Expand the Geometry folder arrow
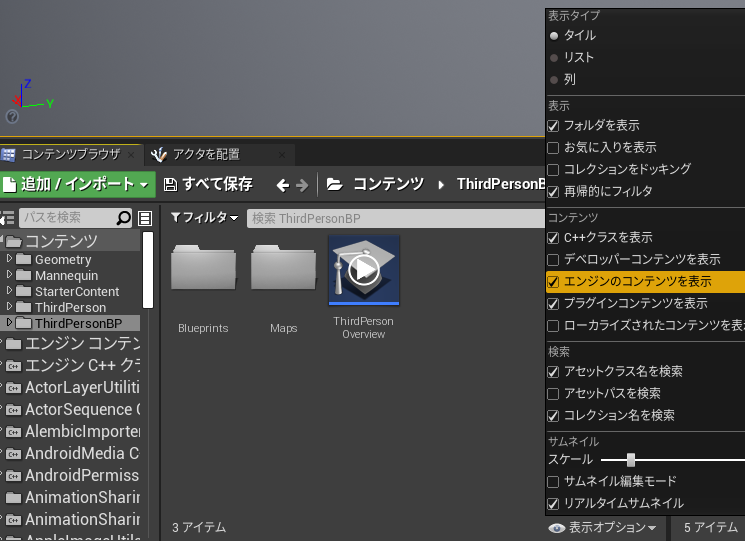Viewport: 745px width, 541px height. (9, 258)
